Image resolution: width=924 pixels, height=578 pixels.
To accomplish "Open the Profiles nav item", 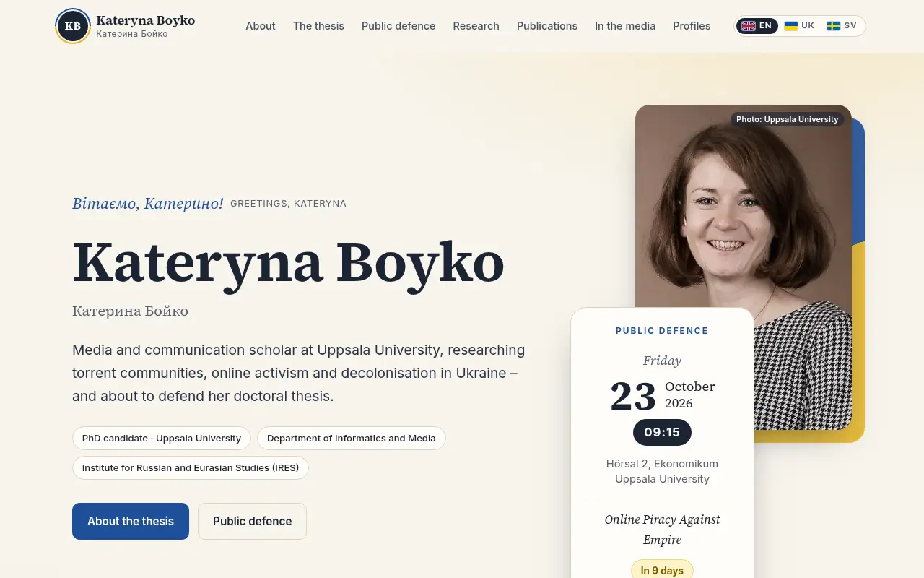I will [x=692, y=26].
